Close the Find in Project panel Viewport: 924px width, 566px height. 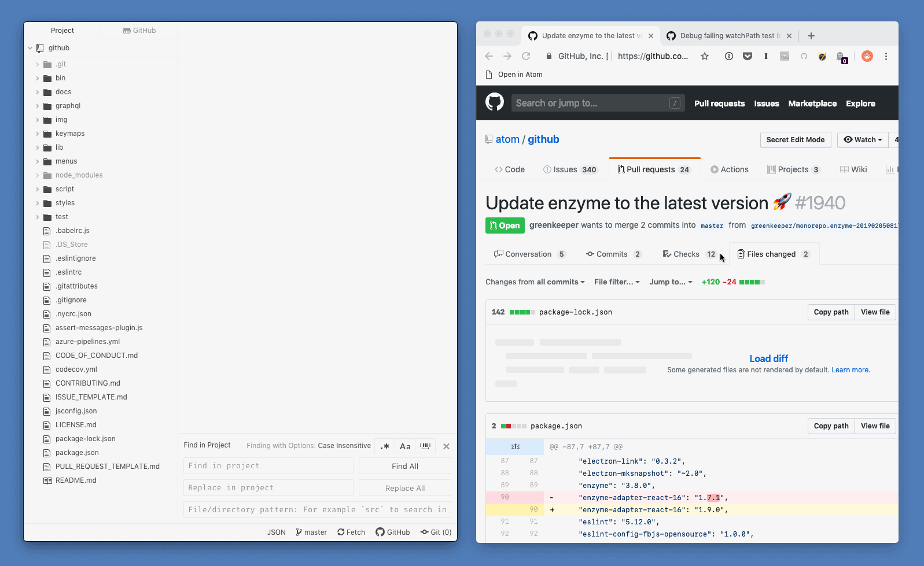(446, 446)
